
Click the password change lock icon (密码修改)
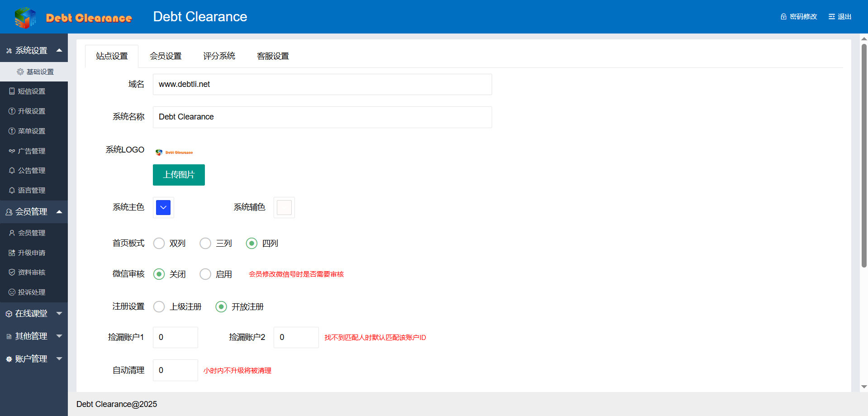pos(783,17)
